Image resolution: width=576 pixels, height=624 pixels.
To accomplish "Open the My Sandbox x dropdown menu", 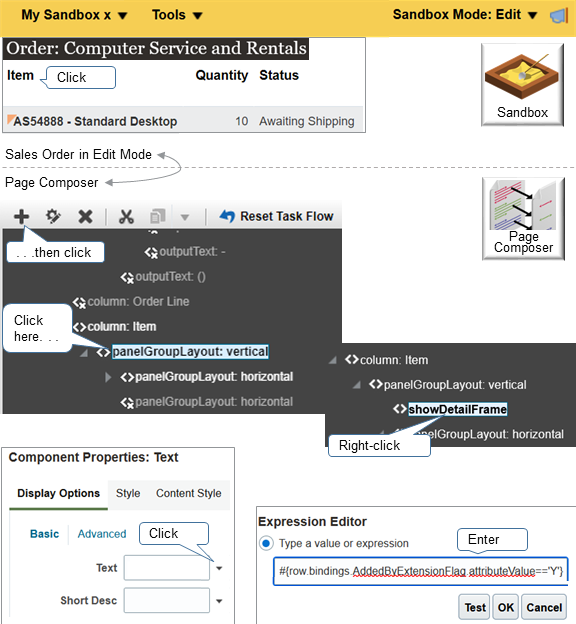I will pos(74,15).
